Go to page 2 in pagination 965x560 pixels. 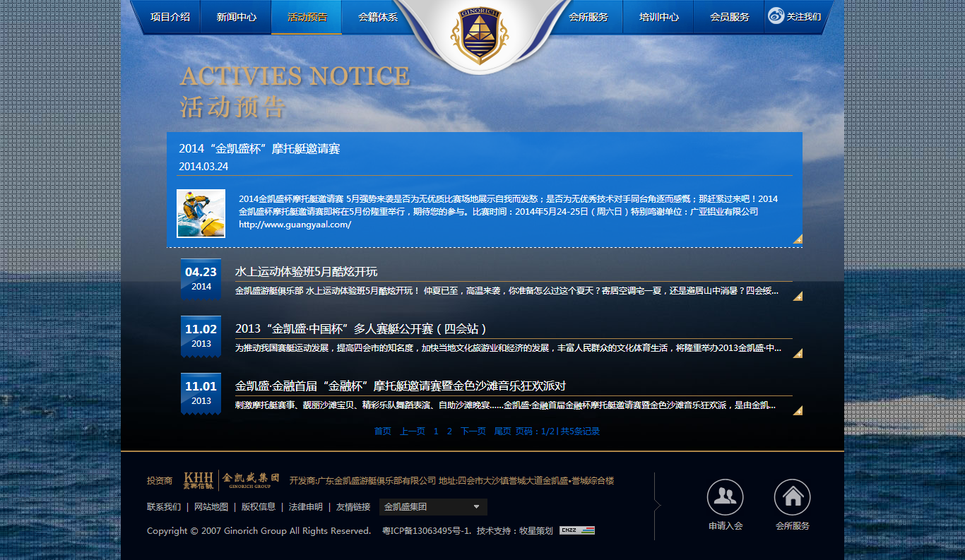tap(449, 431)
